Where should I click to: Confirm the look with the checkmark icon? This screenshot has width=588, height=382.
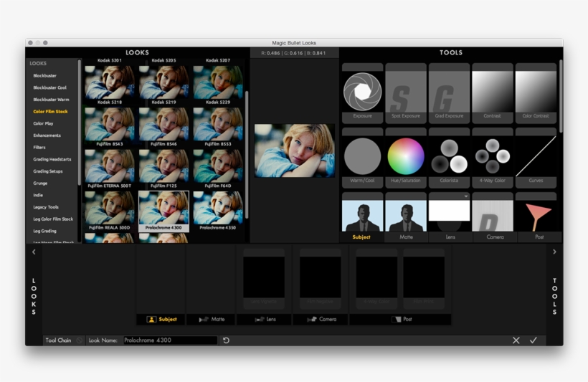pyautogui.click(x=534, y=340)
